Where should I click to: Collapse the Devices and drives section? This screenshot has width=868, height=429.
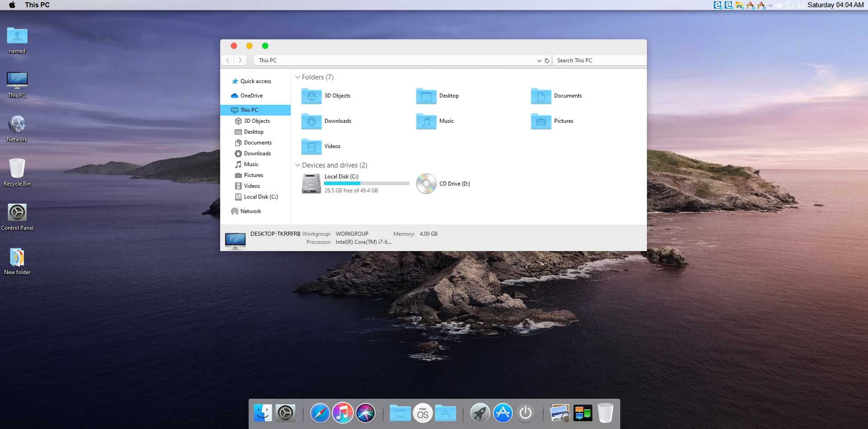pyautogui.click(x=297, y=165)
